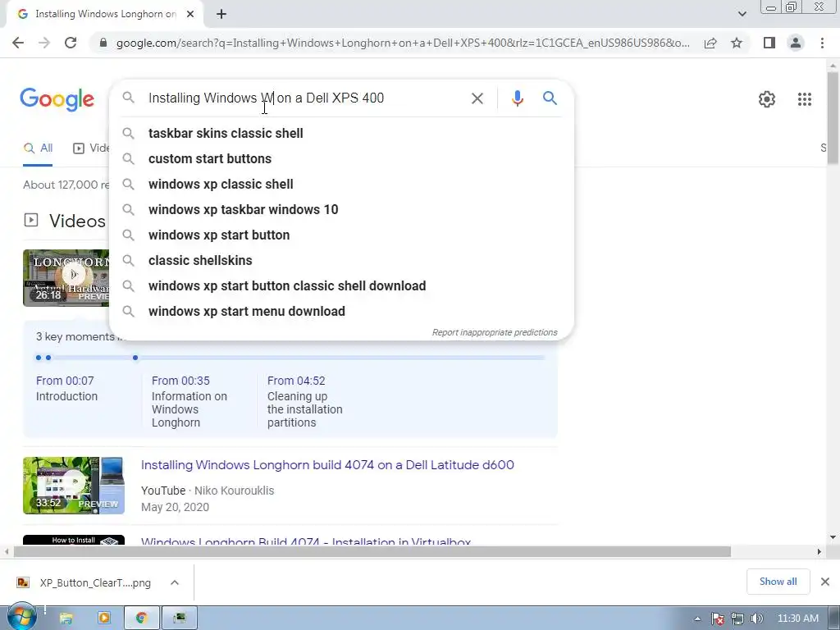Click the browser forward arrow
Screen dimensions: 840x630
[x=44, y=43]
